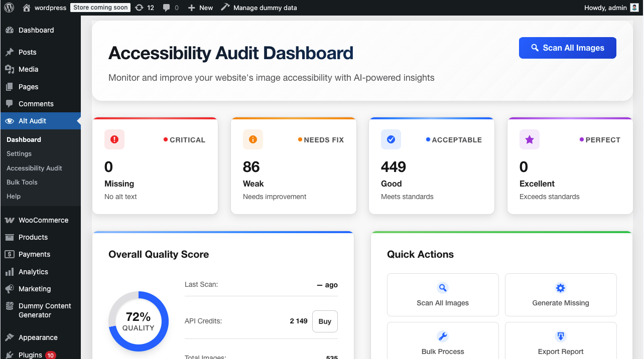
Task: Click the WordPress logo icon in admin bar
Action: tap(9, 8)
